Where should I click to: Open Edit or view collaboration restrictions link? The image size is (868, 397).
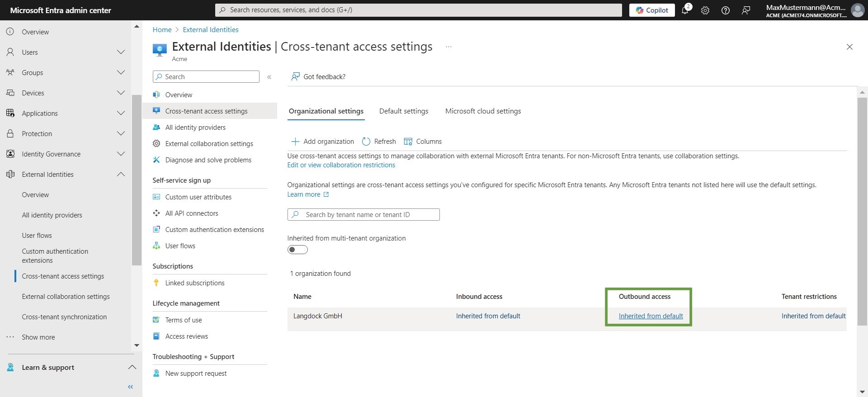[x=341, y=165]
